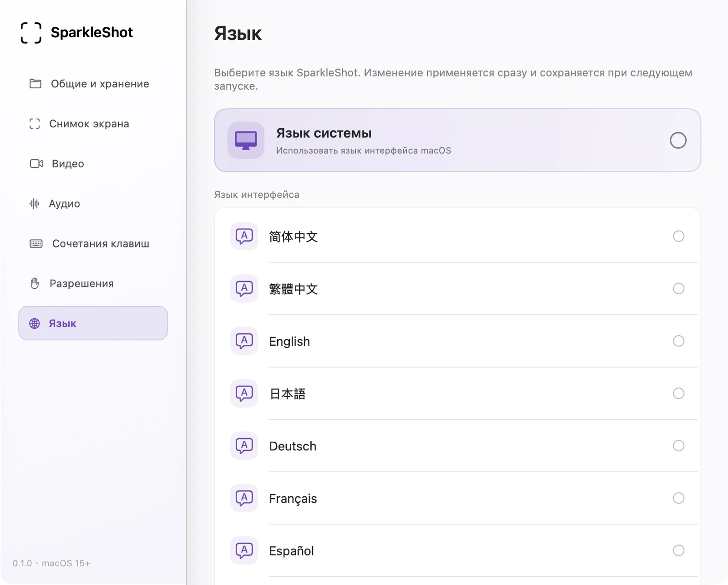Click the language icon beside English

(x=244, y=341)
